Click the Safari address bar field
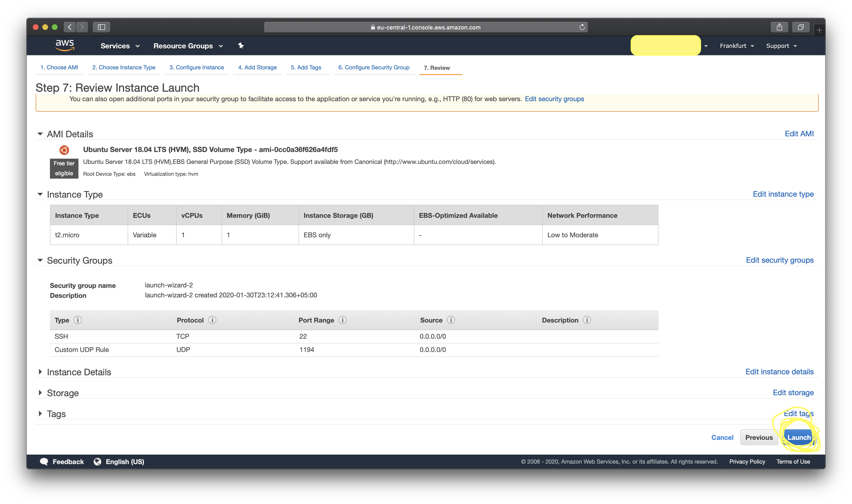Viewport: 852px width, 504px height. pyautogui.click(x=426, y=27)
